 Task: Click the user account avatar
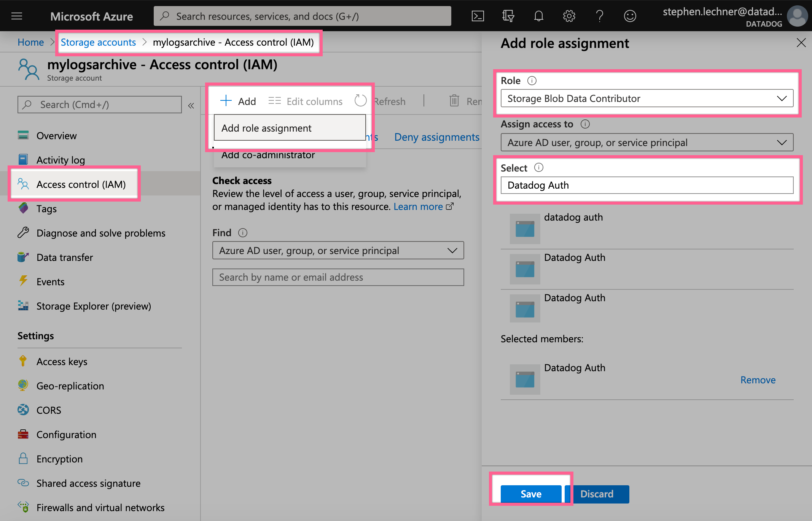pyautogui.click(x=797, y=16)
